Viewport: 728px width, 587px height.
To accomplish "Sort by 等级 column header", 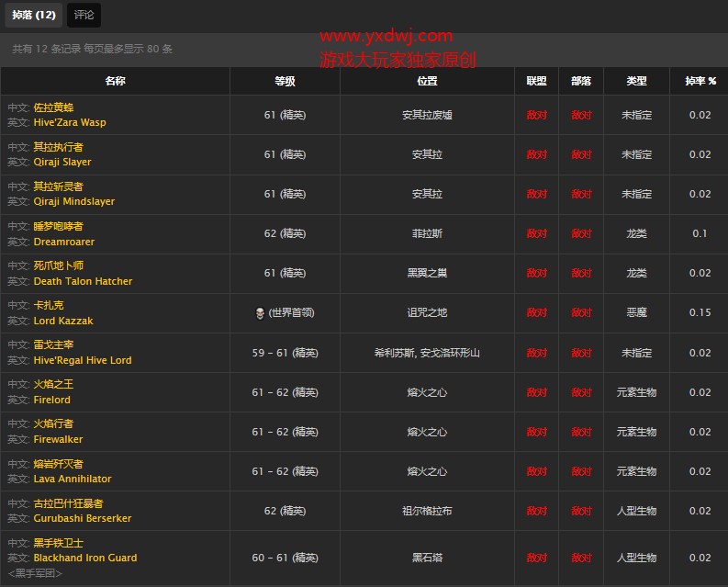I will point(285,81).
